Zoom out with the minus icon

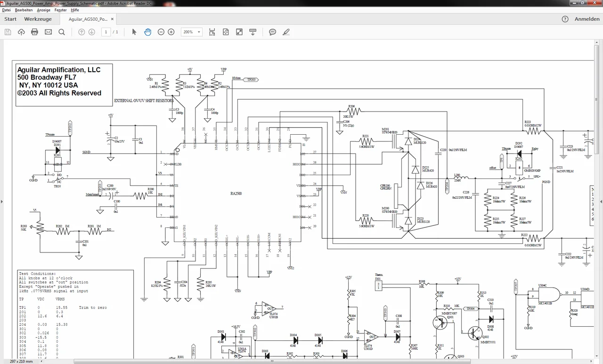[161, 32]
